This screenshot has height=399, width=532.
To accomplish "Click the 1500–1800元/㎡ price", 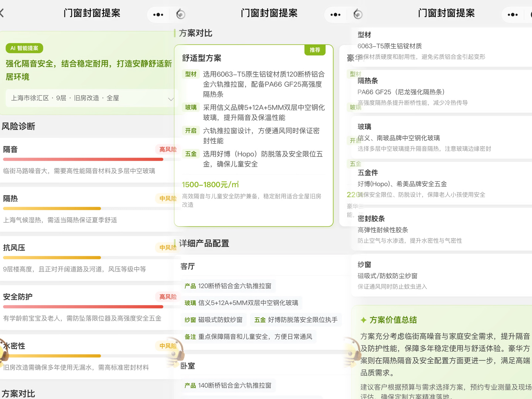I will click(210, 185).
